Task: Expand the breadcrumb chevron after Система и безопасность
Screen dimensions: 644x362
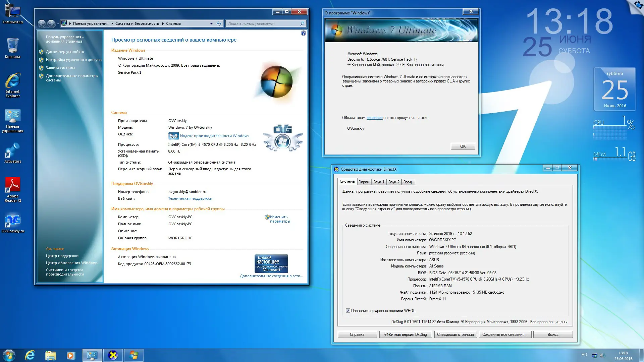Action: (x=163, y=23)
